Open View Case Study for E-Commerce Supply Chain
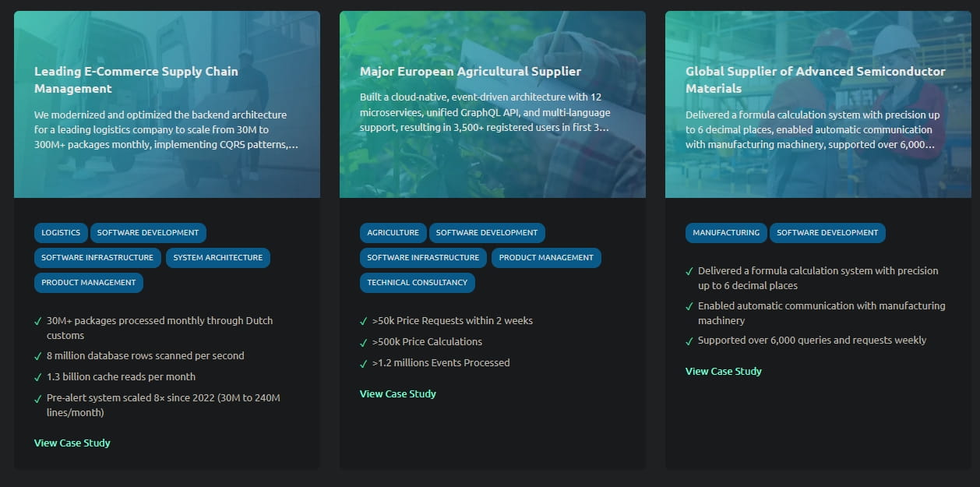The height and width of the screenshot is (487, 980). click(x=72, y=443)
